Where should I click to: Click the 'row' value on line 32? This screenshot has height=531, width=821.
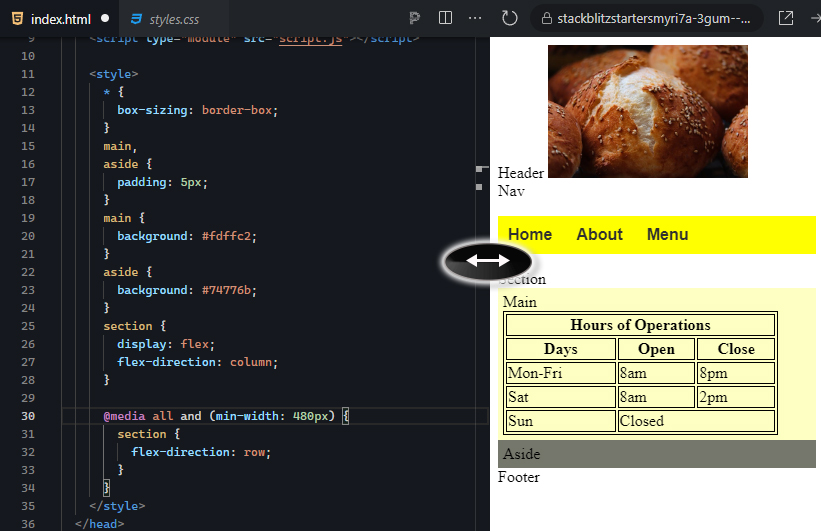click(x=254, y=452)
